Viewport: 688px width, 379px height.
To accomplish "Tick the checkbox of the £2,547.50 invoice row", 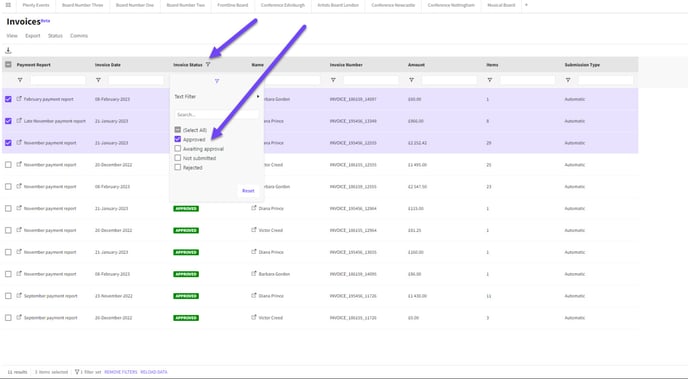I will point(8,187).
